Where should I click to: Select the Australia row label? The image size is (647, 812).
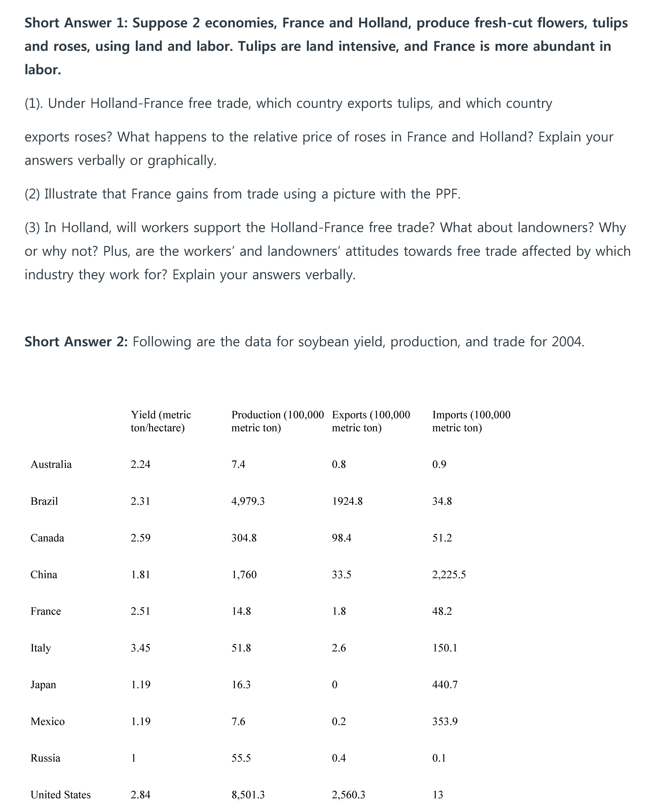point(51,464)
